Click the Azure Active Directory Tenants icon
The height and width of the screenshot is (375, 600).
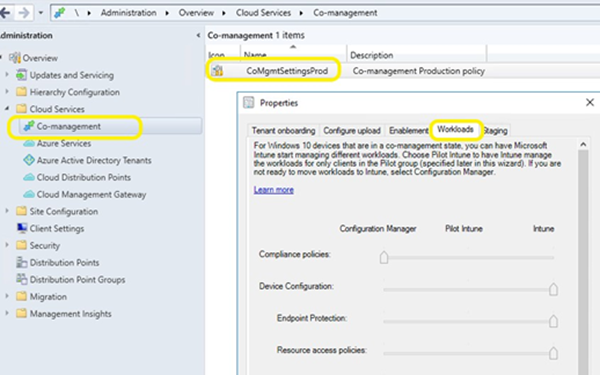(29, 160)
